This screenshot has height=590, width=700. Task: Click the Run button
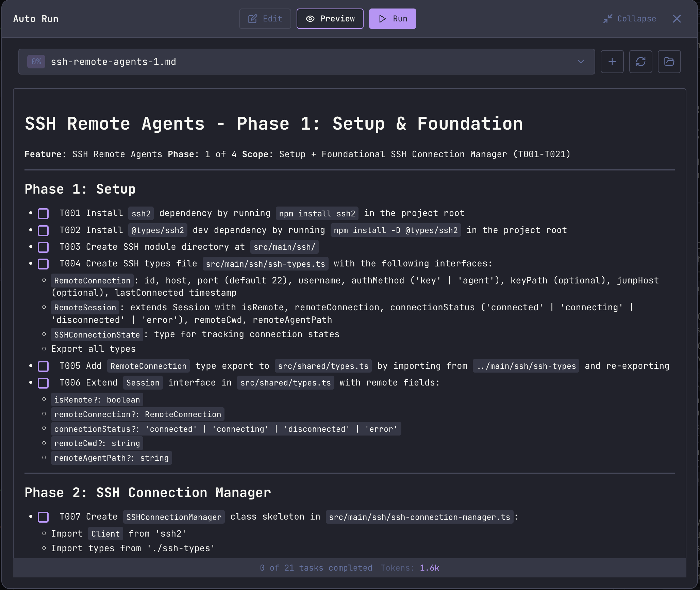(x=392, y=19)
